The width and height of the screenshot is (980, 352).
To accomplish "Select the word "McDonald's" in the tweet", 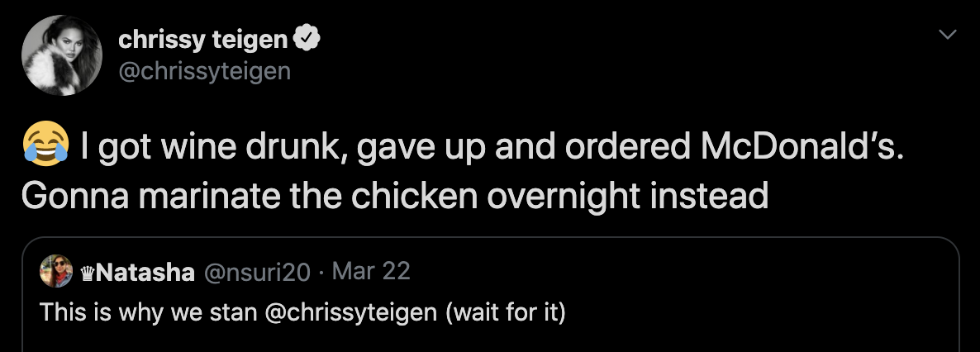I will 802,145.
